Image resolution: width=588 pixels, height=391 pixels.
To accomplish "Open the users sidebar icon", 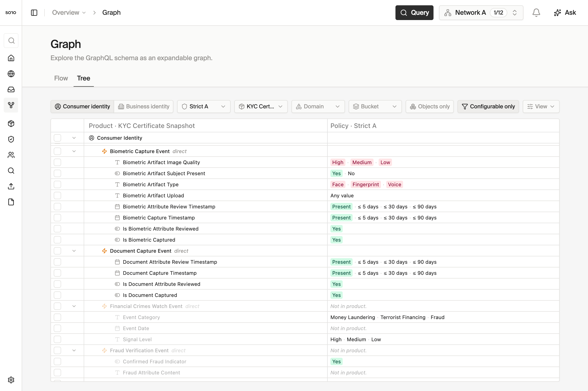I will pyautogui.click(x=11, y=155).
